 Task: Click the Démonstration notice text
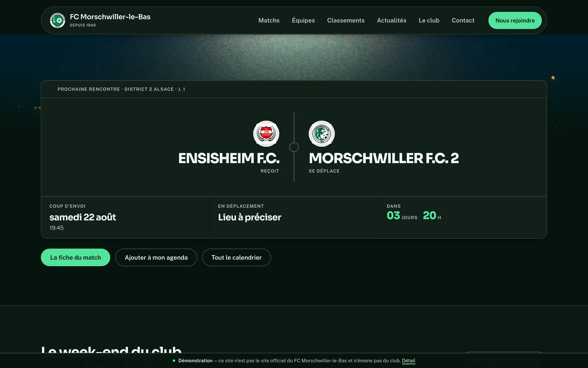click(x=289, y=360)
